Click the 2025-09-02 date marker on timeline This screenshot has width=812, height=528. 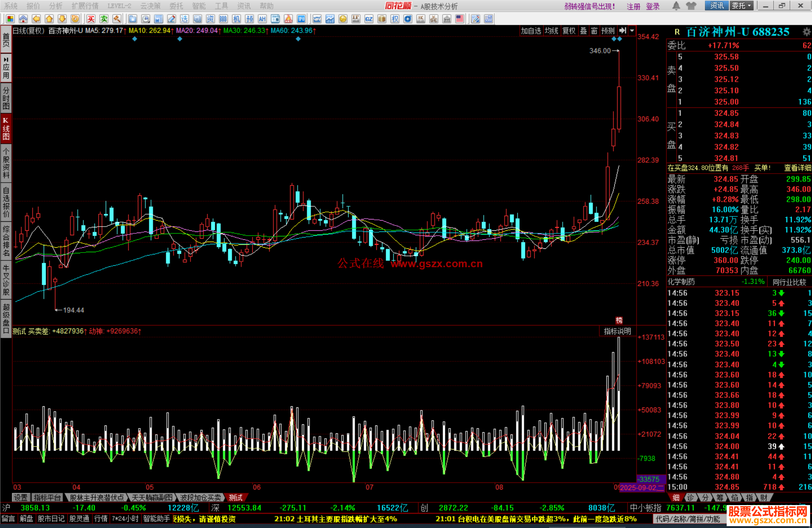pyautogui.click(x=642, y=488)
